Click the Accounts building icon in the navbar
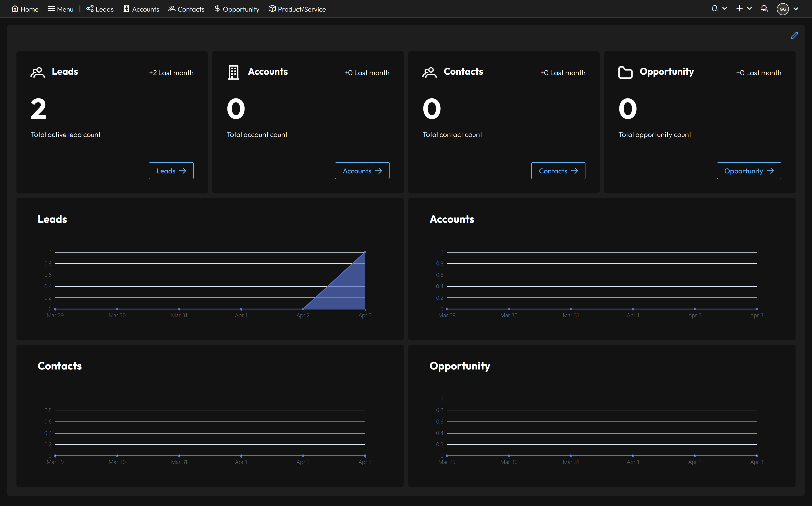812x506 pixels. tap(126, 9)
